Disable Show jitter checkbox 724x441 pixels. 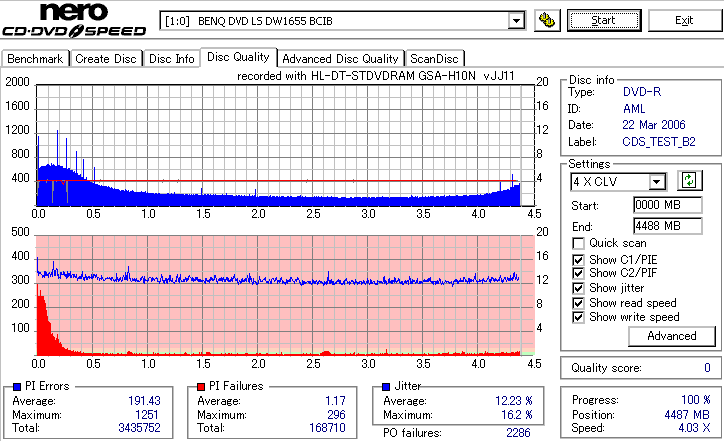578,288
